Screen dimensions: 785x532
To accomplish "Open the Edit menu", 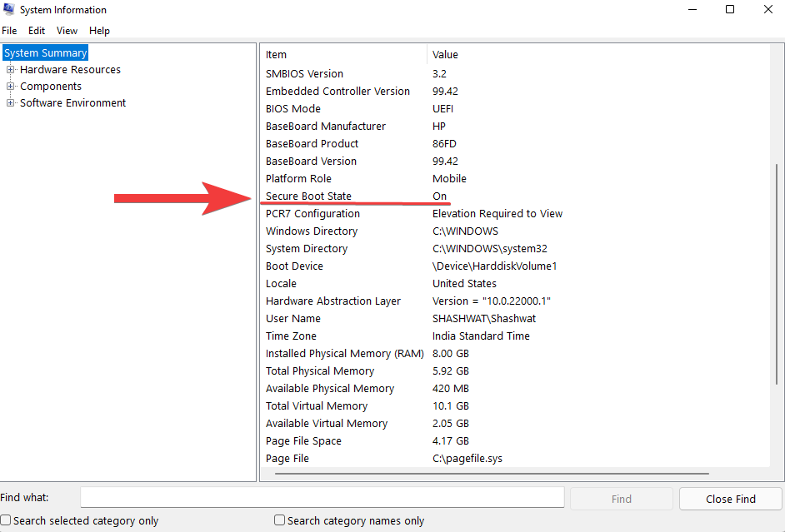I will (x=37, y=31).
